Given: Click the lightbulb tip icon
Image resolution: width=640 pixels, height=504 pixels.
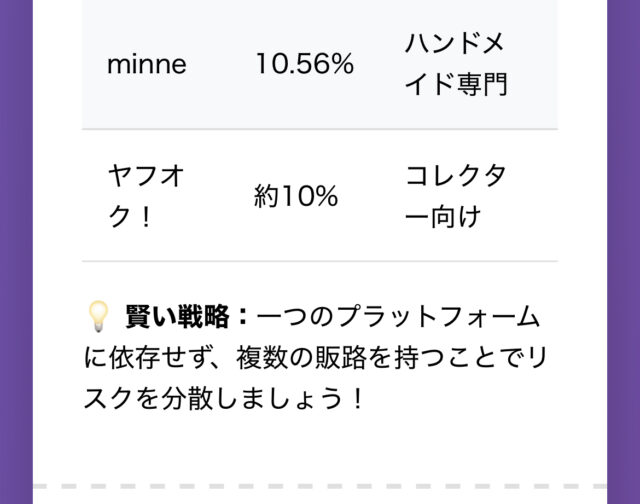Looking at the screenshot, I should tap(99, 317).
